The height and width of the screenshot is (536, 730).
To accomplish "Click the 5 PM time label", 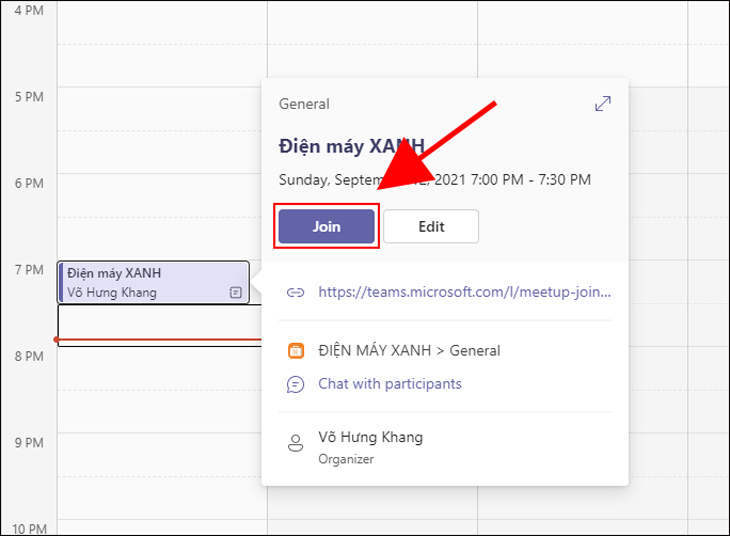I will (29, 97).
